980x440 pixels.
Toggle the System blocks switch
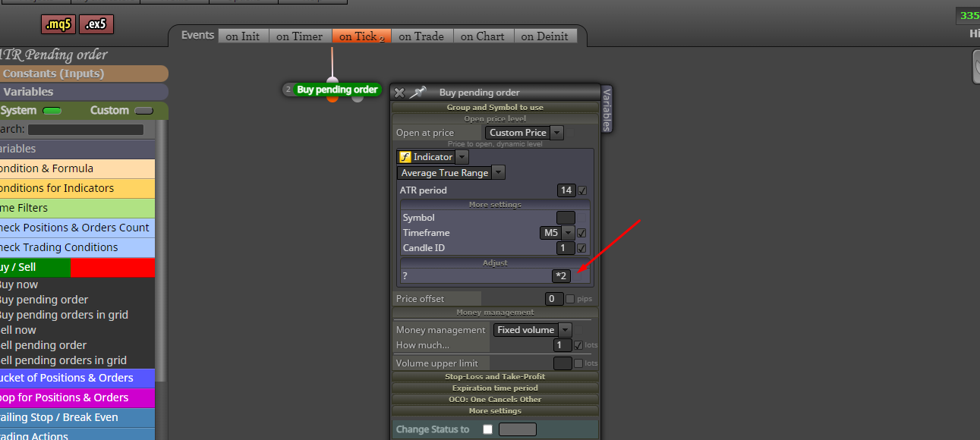click(x=52, y=111)
